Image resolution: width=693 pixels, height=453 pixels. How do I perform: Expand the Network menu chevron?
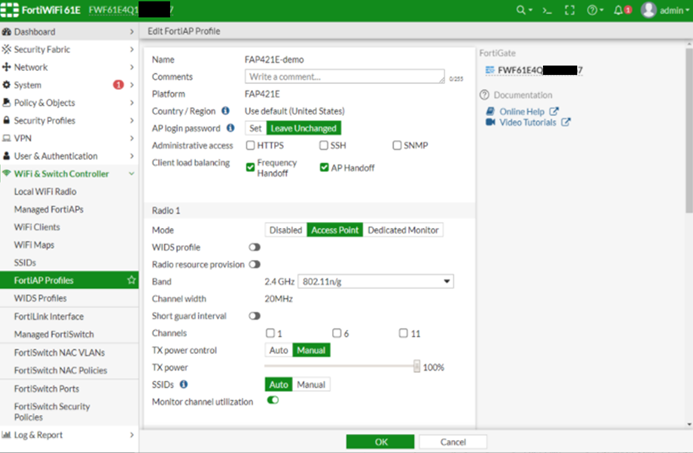132,67
